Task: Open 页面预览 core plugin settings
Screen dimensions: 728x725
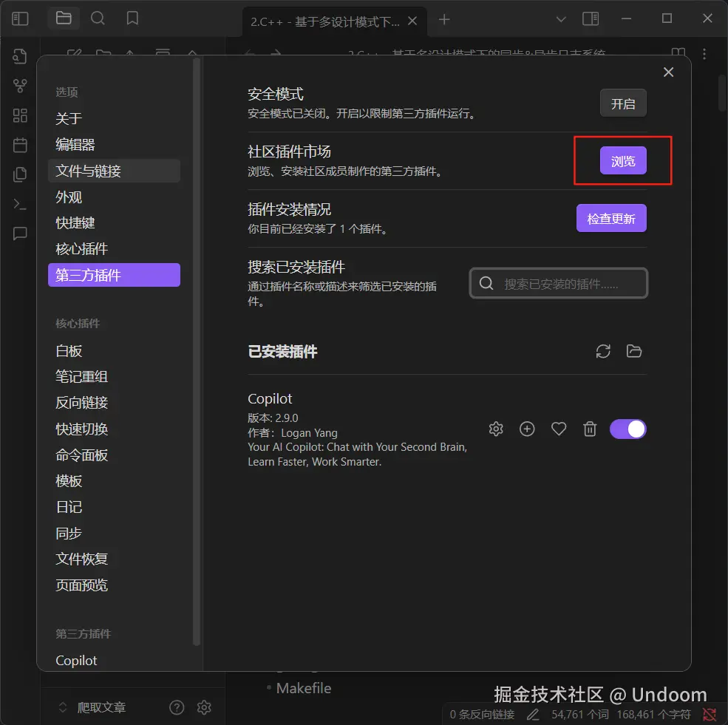Action: click(x=115, y=585)
